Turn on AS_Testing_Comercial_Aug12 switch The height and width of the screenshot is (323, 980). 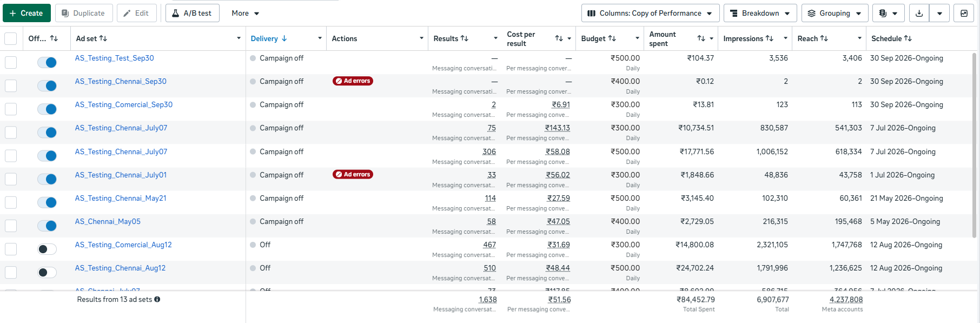tap(47, 249)
